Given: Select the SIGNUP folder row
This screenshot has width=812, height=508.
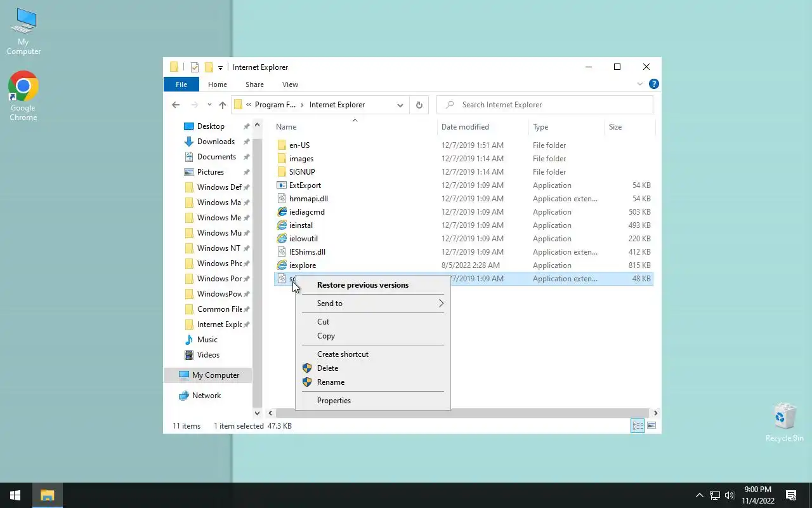Looking at the screenshot, I should point(464,172).
